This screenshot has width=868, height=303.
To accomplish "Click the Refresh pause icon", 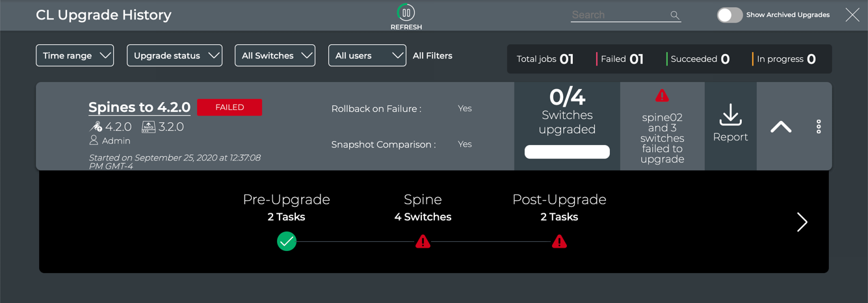I will tap(406, 13).
